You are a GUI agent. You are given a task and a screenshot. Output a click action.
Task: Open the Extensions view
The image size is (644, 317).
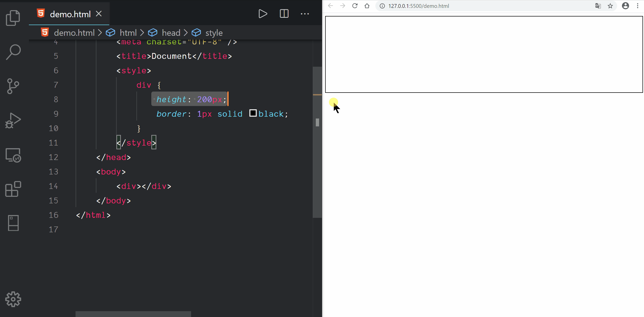(x=13, y=189)
